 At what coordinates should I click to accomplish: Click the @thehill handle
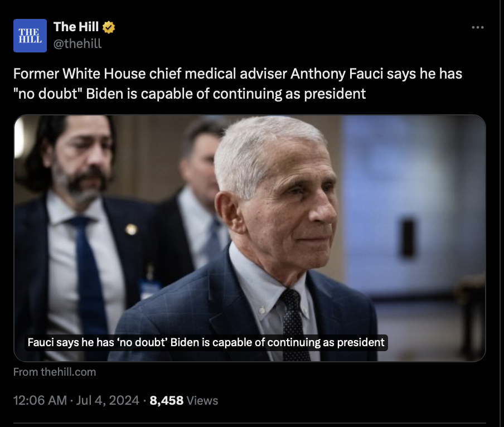(x=77, y=43)
